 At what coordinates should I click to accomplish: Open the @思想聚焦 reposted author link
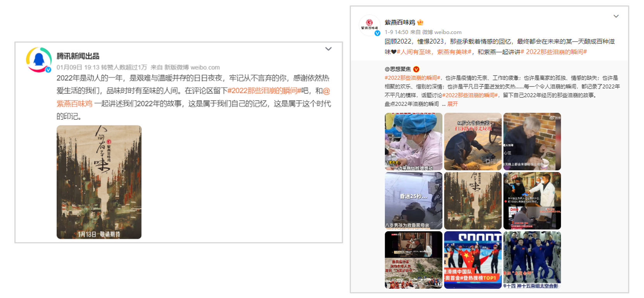coord(397,69)
